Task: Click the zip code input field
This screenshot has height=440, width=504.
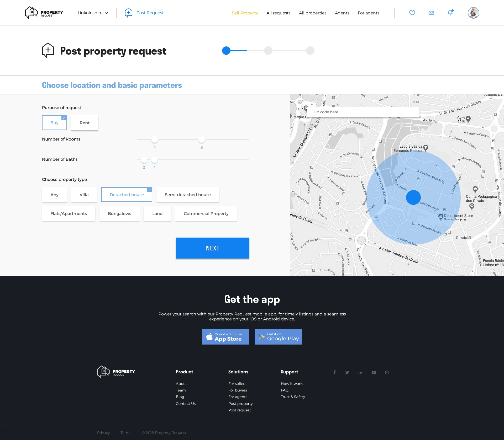Action: pos(364,112)
